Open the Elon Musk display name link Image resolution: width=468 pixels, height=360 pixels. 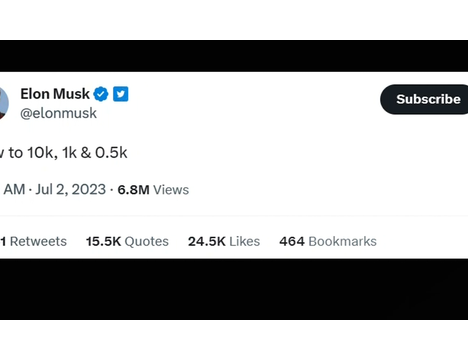[x=55, y=94]
